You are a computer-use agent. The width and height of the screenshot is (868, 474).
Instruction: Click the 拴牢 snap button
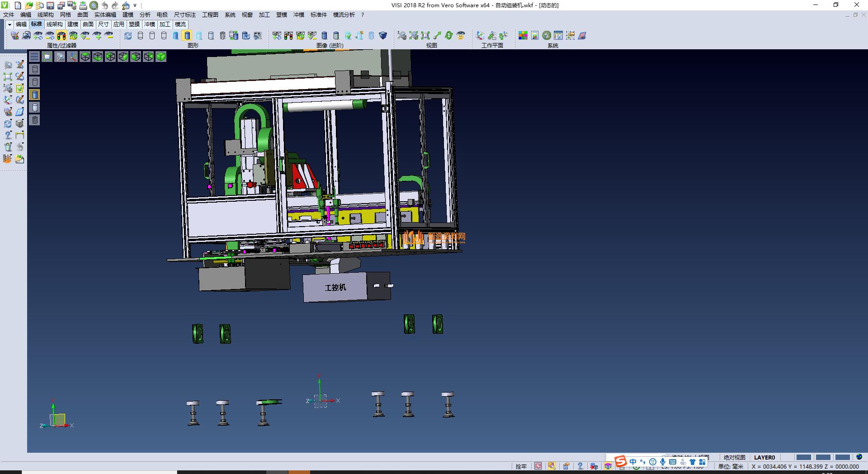click(521, 466)
